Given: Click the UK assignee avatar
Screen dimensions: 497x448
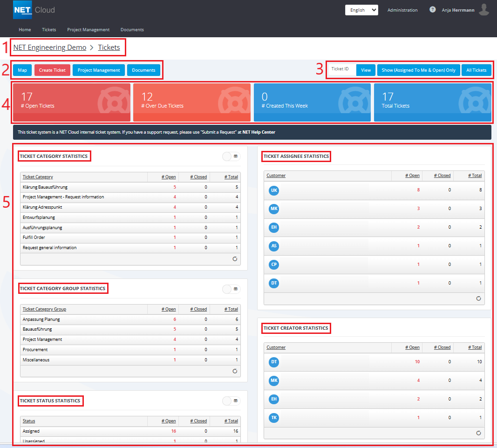Looking at the screenshot, I should pos(274,190).
